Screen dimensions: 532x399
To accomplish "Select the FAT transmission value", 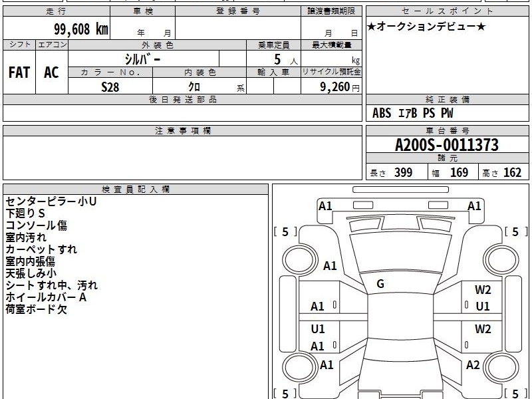I will (x=19, y=72).
